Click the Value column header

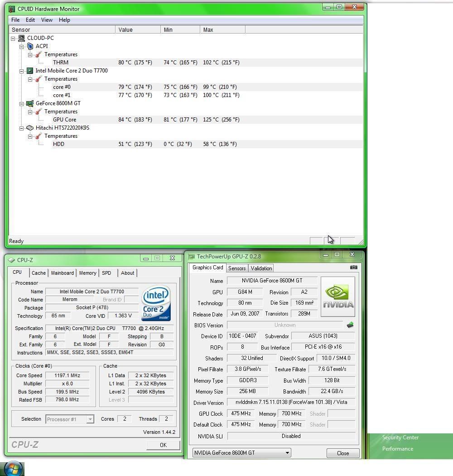coord(138,30)
